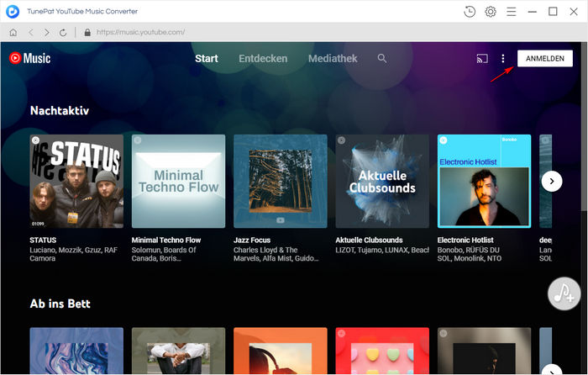The width and height of the screenshot is (588, 375).
Task: Maximize the TunePat window
Action: [x=553, y=12]
